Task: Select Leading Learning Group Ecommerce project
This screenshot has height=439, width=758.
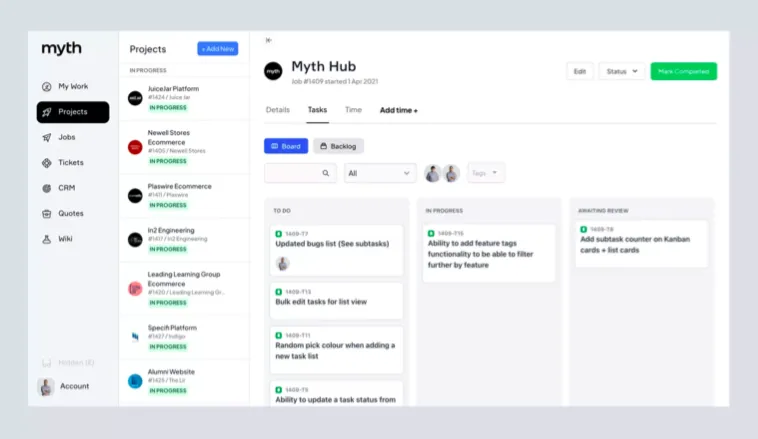Action: pos(184,289)
